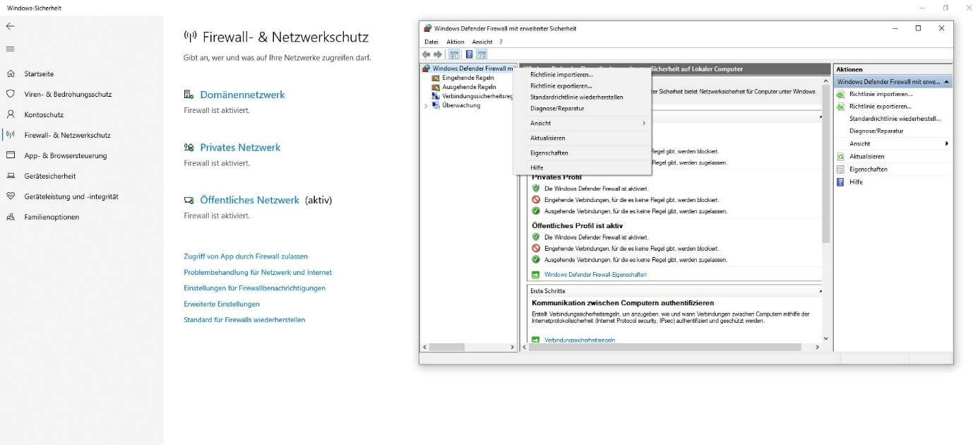Collapse the Aktionen section header arrow
The image size is (980, 445).
[x=946, y=82]
